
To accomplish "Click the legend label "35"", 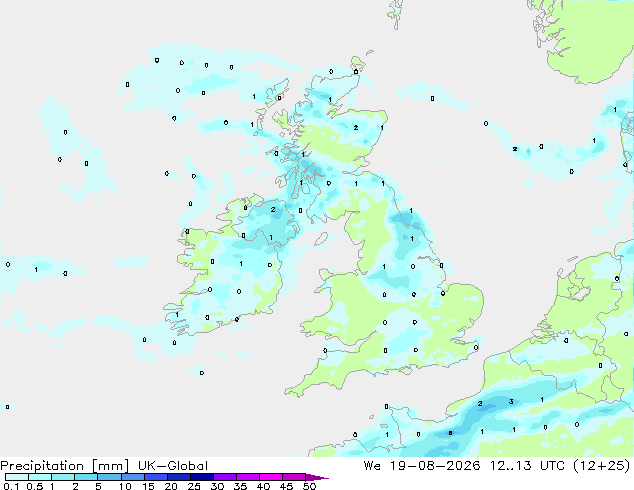I will click(x=240, y=486).
